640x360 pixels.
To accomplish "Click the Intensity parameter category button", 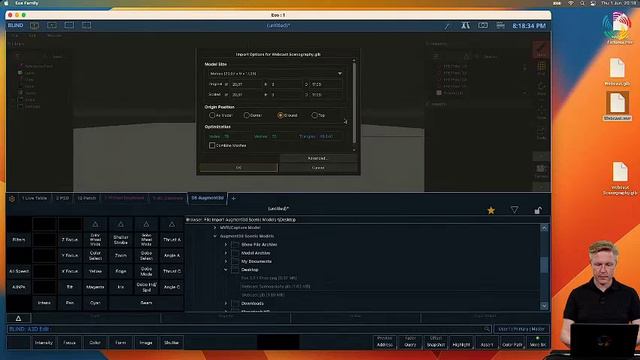I will pyautogui.click(x=44, y=343).
